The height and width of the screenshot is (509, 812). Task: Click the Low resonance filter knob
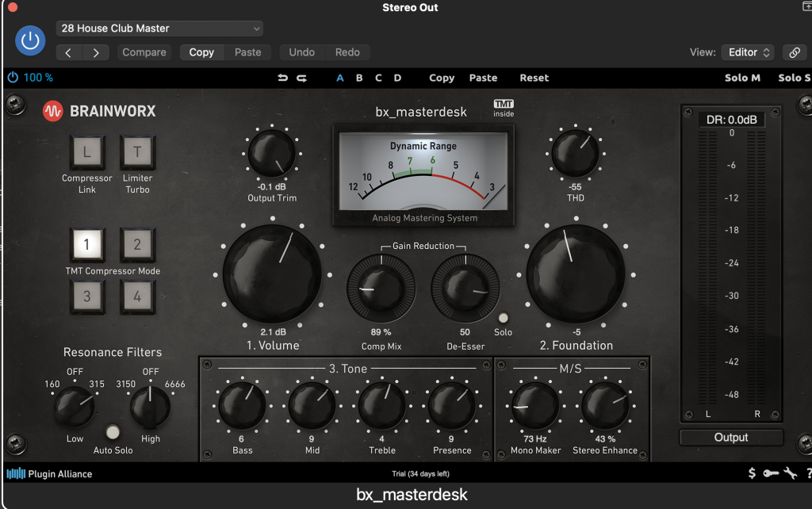pos(75,407)
